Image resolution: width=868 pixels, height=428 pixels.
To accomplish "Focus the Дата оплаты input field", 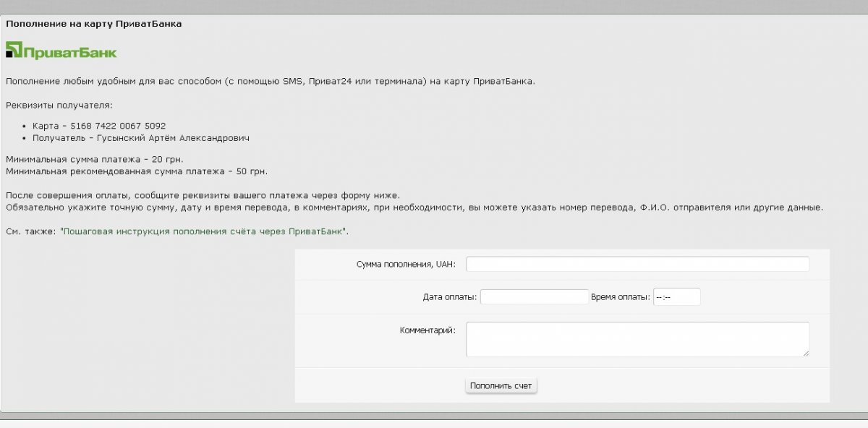I will (x=535, y=297).
